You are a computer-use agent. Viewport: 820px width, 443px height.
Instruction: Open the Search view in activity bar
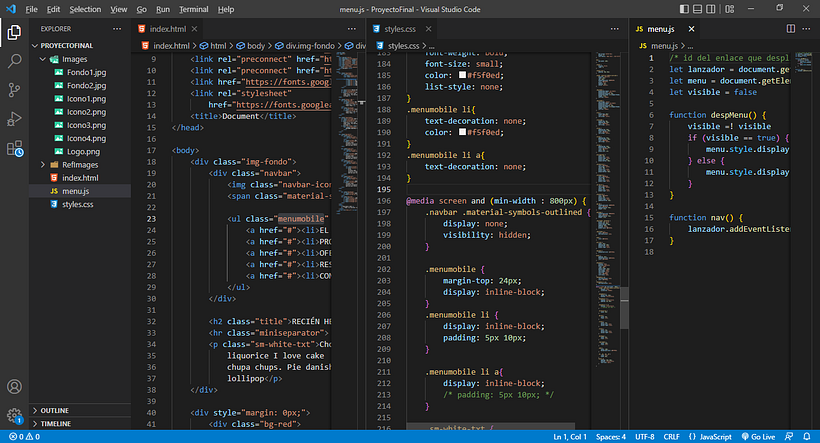14,61
